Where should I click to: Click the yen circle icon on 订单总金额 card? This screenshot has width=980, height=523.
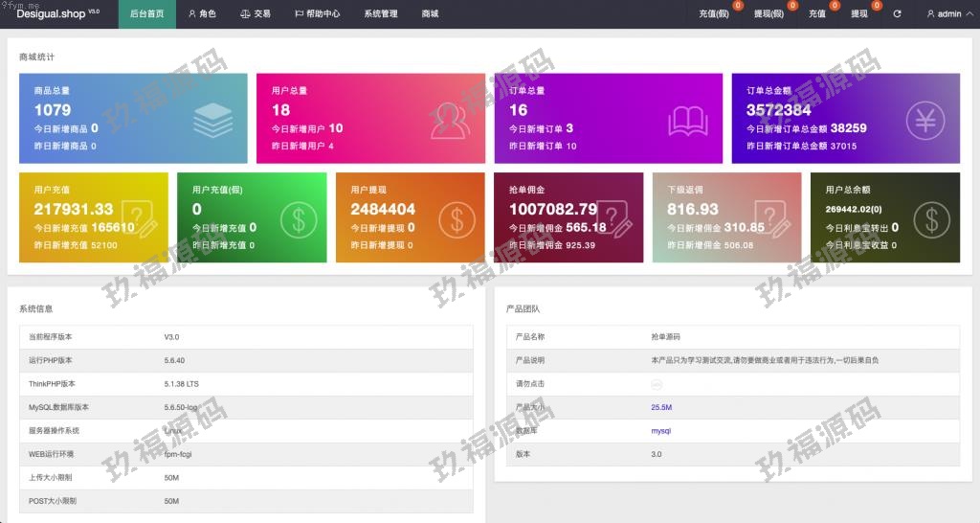(925, 120)
